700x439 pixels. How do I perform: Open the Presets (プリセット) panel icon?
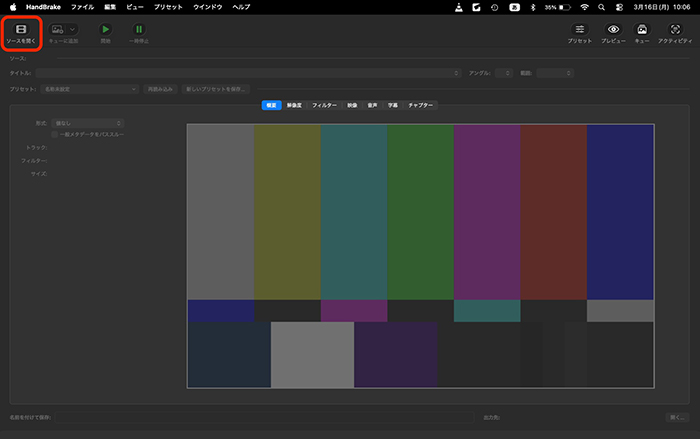[x=579, y=31]
